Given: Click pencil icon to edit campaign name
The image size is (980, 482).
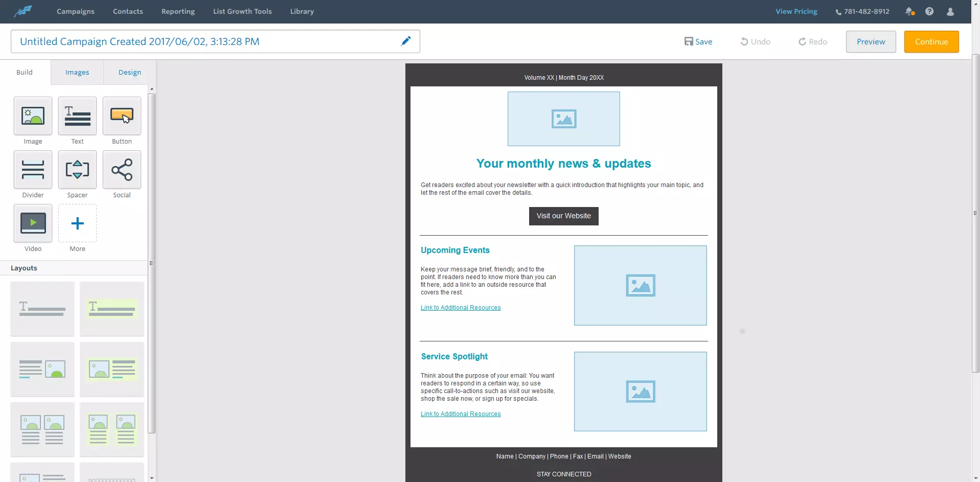Looking at the screenshot, I should click(406, 41).
